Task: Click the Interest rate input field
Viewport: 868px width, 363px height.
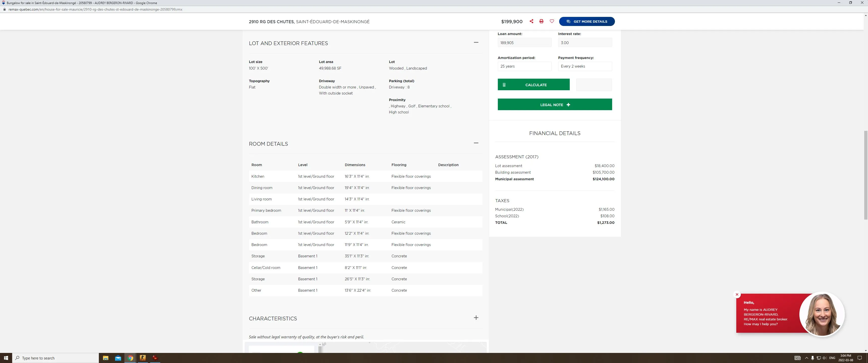Action: click(585, 43)
